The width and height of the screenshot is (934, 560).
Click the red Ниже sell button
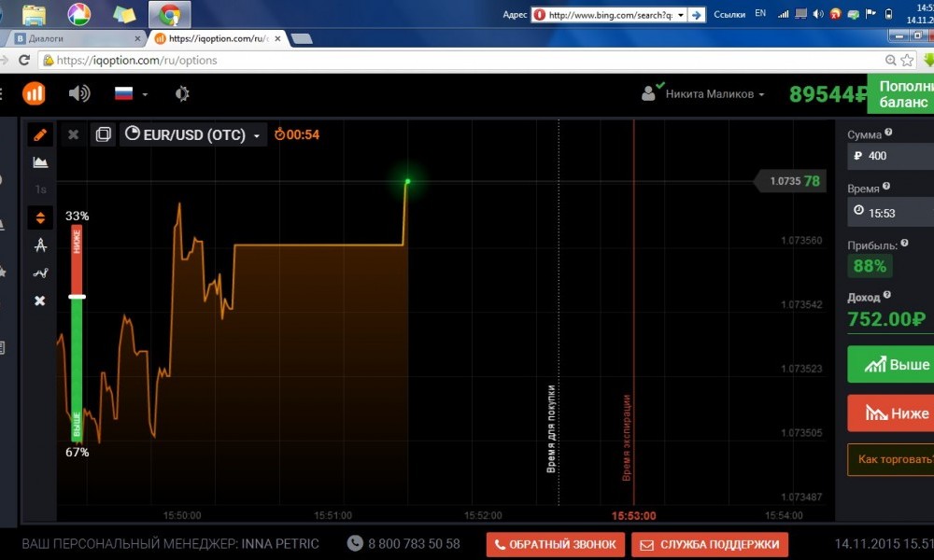tap(891, 413)
